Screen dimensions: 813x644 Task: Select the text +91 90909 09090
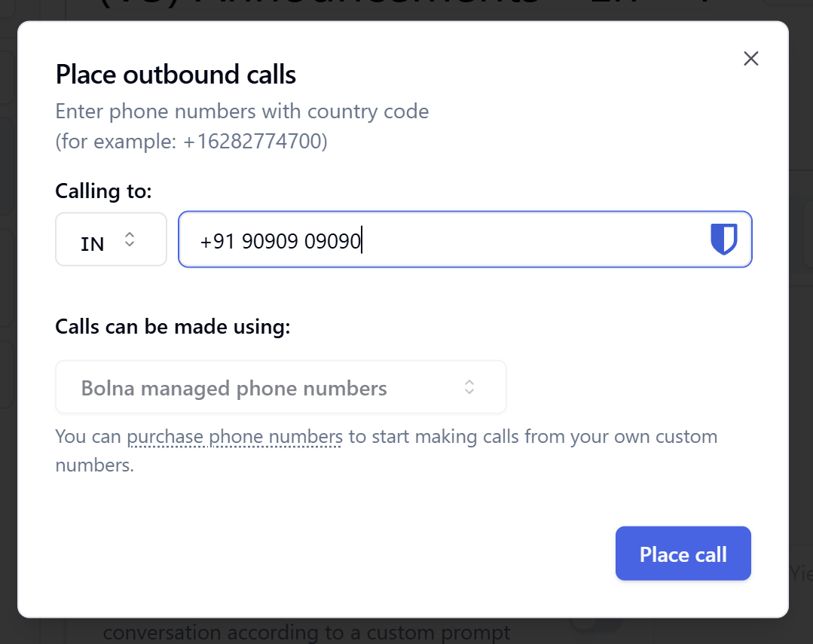(279, 240)
